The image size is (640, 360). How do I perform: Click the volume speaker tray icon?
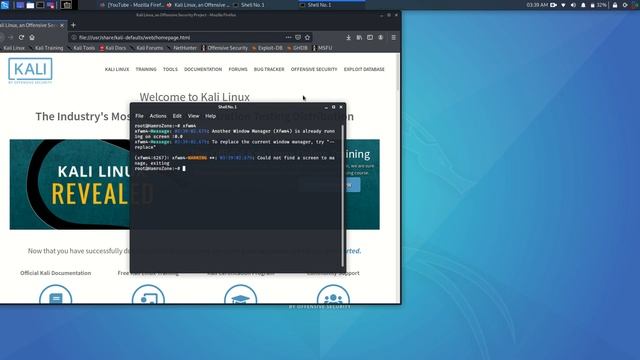(573, 5)
